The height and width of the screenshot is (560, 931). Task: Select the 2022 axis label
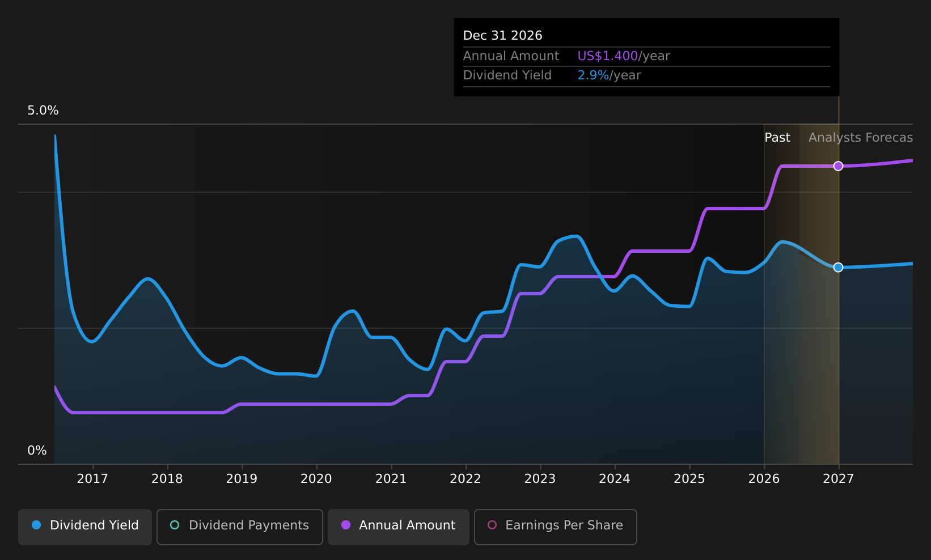[x=465, y=479]
